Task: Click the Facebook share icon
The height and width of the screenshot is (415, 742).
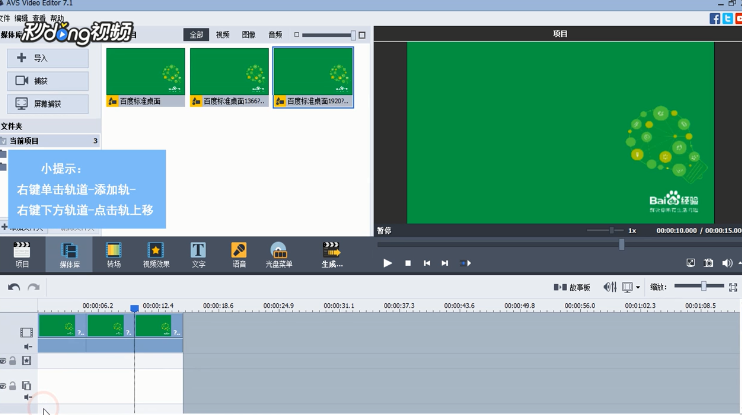Action: pyautogui.click(x=715, y=18)
